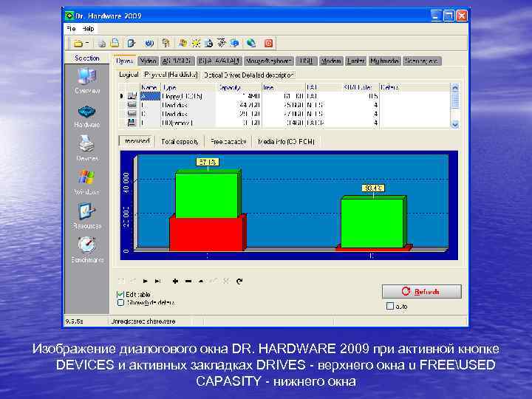Select the 57.1% label above the first chart bar
This screenshot has height=399, width=532.
[x=208, y=162]
